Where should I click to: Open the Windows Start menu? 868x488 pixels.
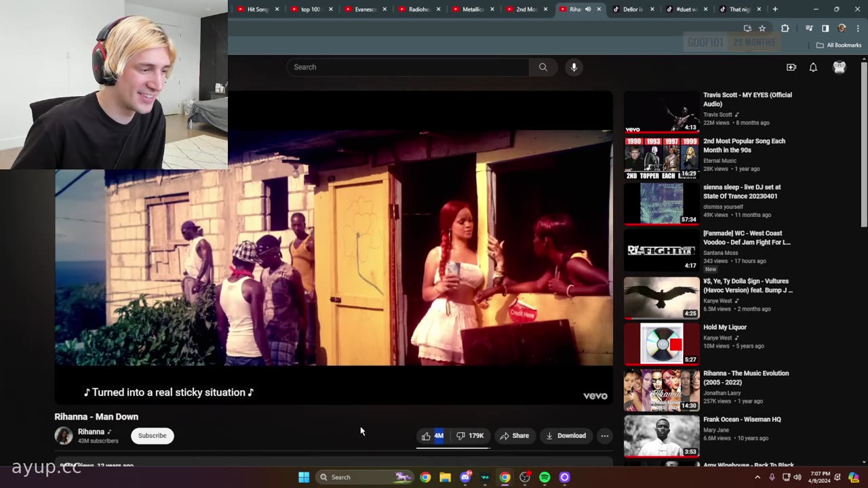click(304, 477)
